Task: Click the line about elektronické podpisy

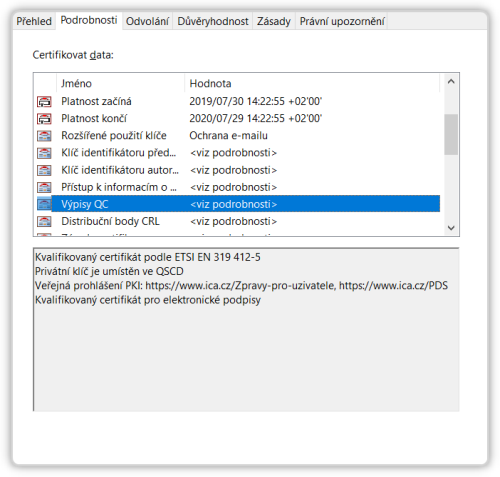Action: click(148, 300)
